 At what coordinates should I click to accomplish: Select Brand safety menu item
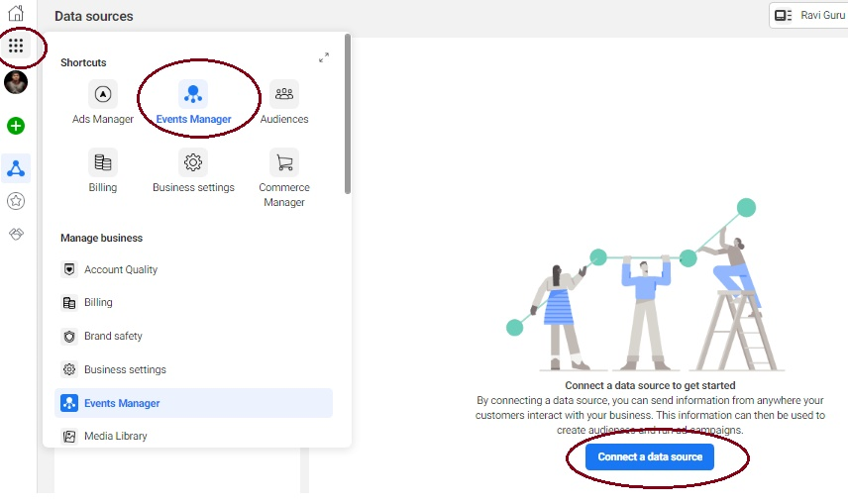pyautogui.click(x=193, y=336)
